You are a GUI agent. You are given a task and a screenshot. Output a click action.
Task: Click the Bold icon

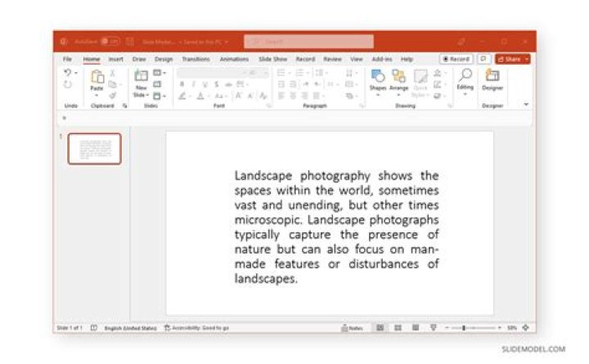[x=182, y=84]
